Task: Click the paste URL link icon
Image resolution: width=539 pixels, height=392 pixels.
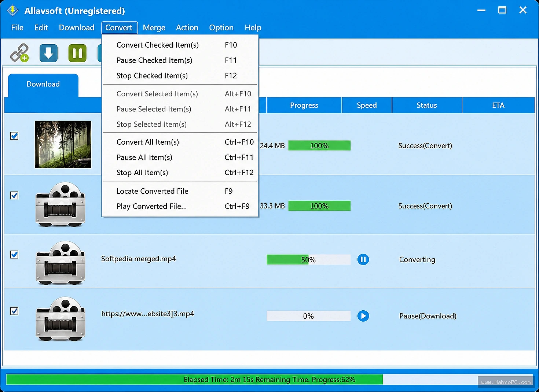Action: tap(19, 53)
